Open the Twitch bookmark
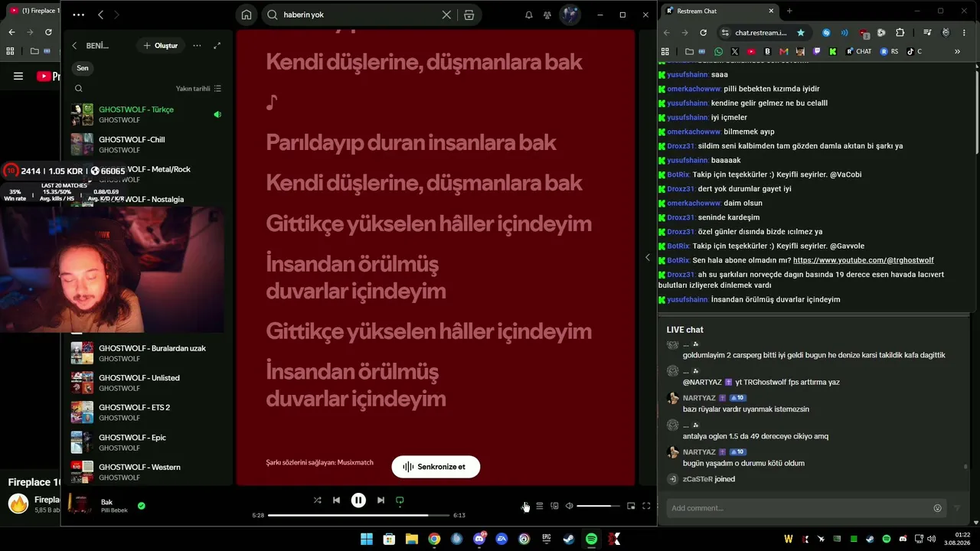Image resolution: width=980 pixels, height=551 pixels. (x=817, y=51)
